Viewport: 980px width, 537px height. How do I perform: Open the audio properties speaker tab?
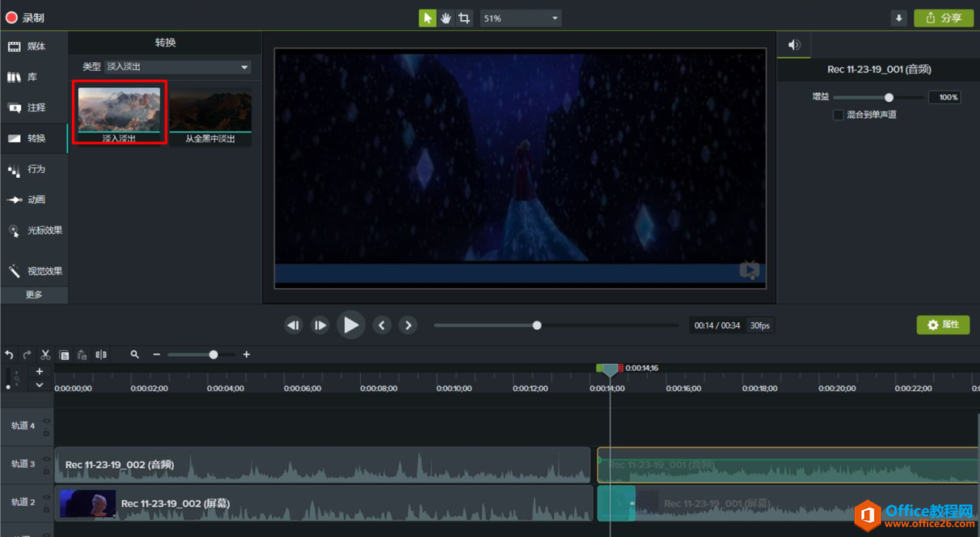[x=794, y=45]
